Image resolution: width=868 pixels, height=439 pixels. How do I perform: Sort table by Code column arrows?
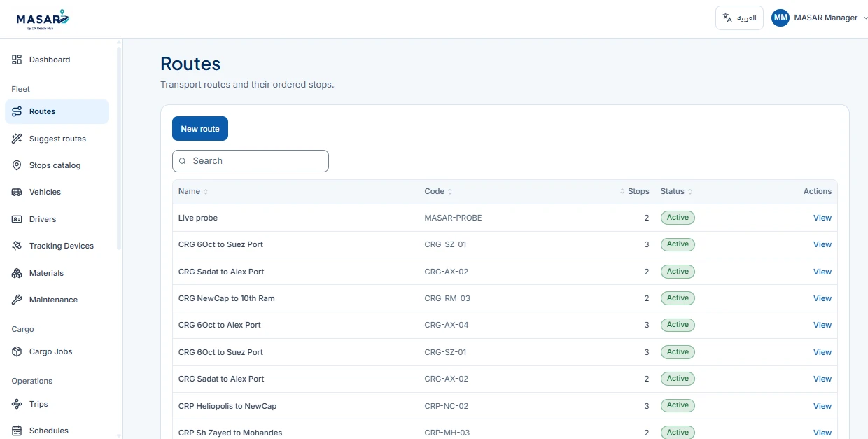click(450, 192)
